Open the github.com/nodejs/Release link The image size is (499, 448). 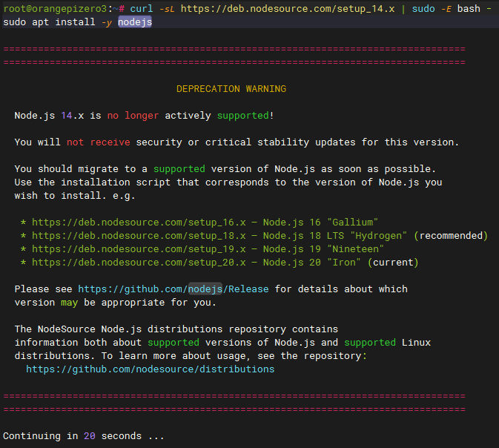174,289
